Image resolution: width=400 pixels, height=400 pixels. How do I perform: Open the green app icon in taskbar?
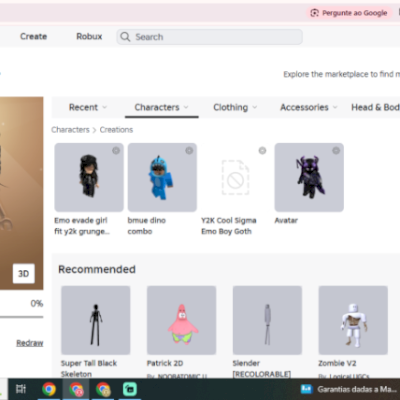click(x=130, y=389)
